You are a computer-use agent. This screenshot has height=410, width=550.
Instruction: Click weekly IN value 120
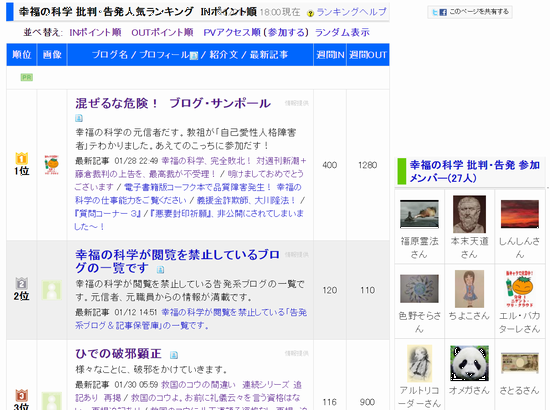(330, 290)
